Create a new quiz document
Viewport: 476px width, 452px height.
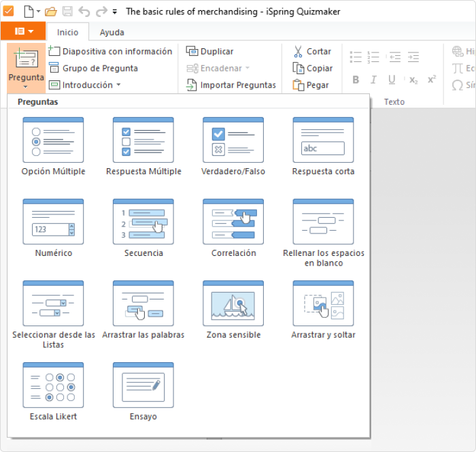coord(29,12)
